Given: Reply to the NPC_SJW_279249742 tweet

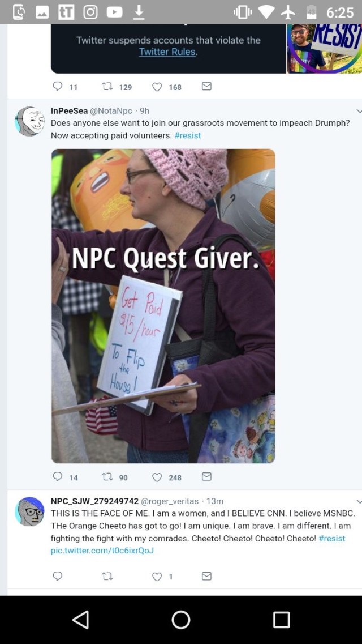Looking at the screenshot, I should [x=58, y=576].
